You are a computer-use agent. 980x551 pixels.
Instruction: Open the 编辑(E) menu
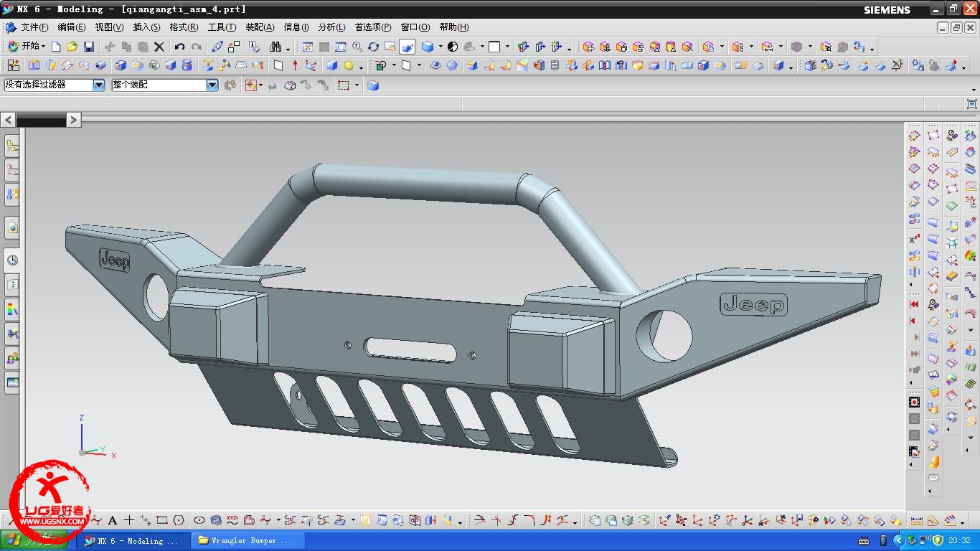tap(72, 27)
